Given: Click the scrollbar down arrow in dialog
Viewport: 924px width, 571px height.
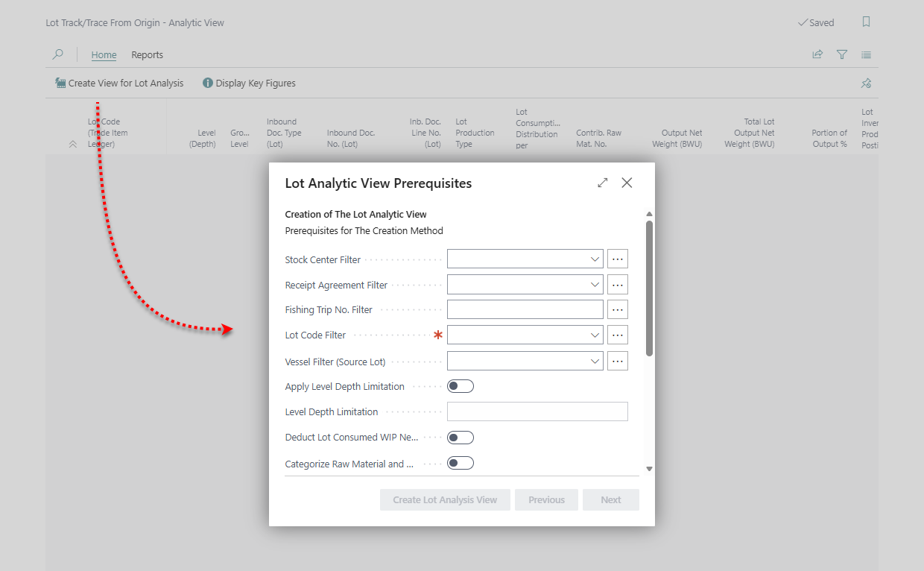Looking at the screenshot, I should (649, 469).
